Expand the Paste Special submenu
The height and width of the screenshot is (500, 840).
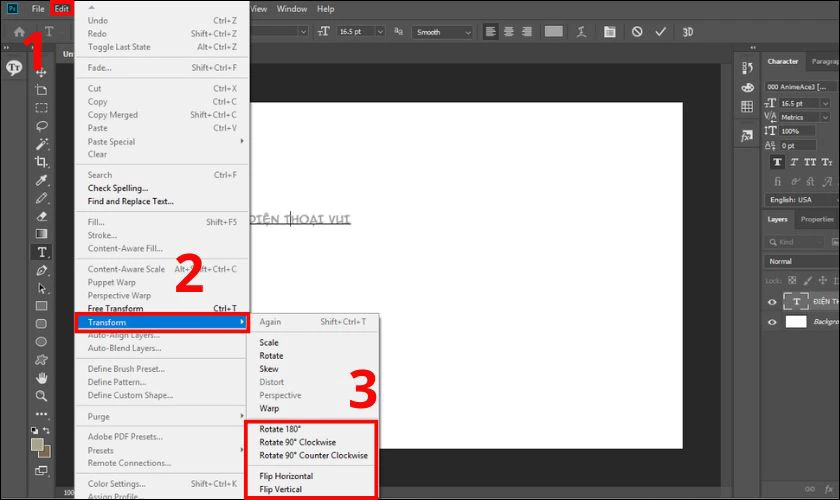click(x=162, y=141)
